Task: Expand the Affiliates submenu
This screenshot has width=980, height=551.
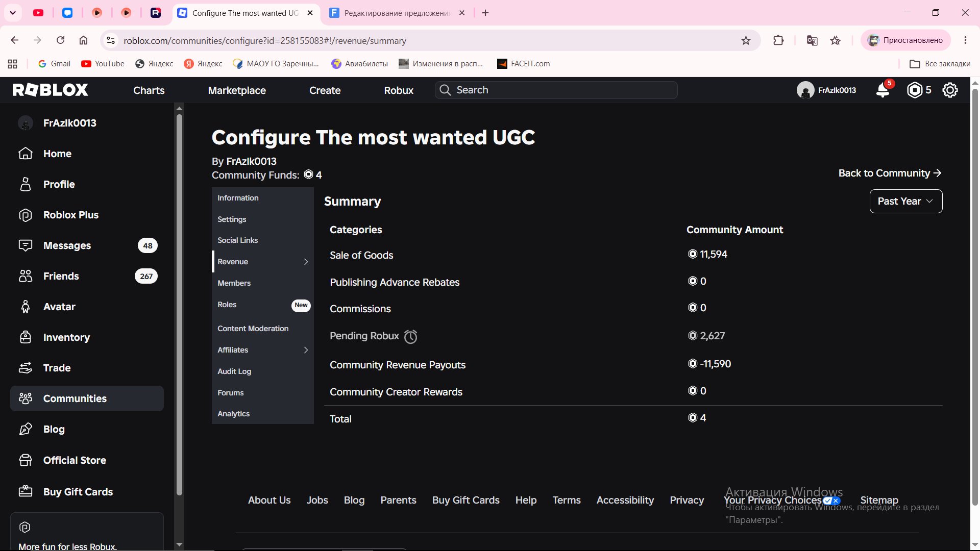Action: pos(306,350)
